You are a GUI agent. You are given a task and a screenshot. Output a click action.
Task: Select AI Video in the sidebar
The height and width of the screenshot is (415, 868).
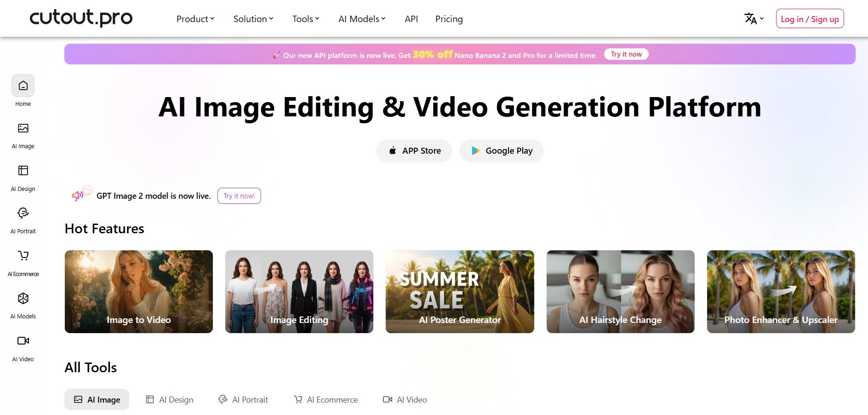pyautogui.click(x=23, y=341)
